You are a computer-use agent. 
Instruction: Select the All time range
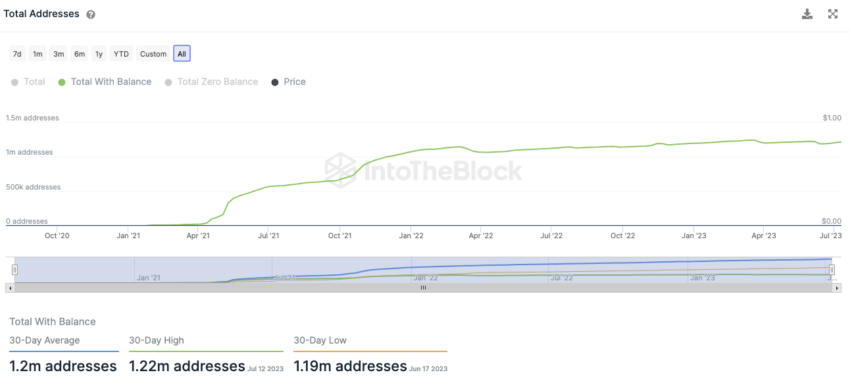[x=182, y=54]
